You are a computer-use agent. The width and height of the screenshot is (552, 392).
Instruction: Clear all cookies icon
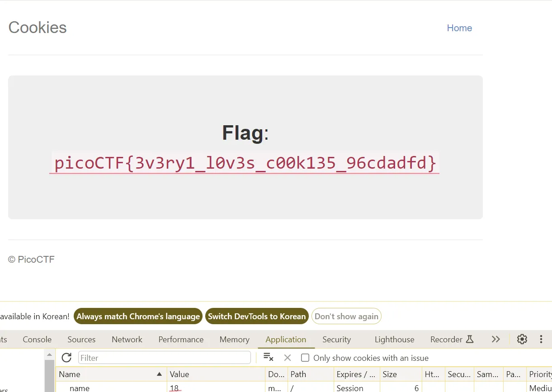click(268, 358)
